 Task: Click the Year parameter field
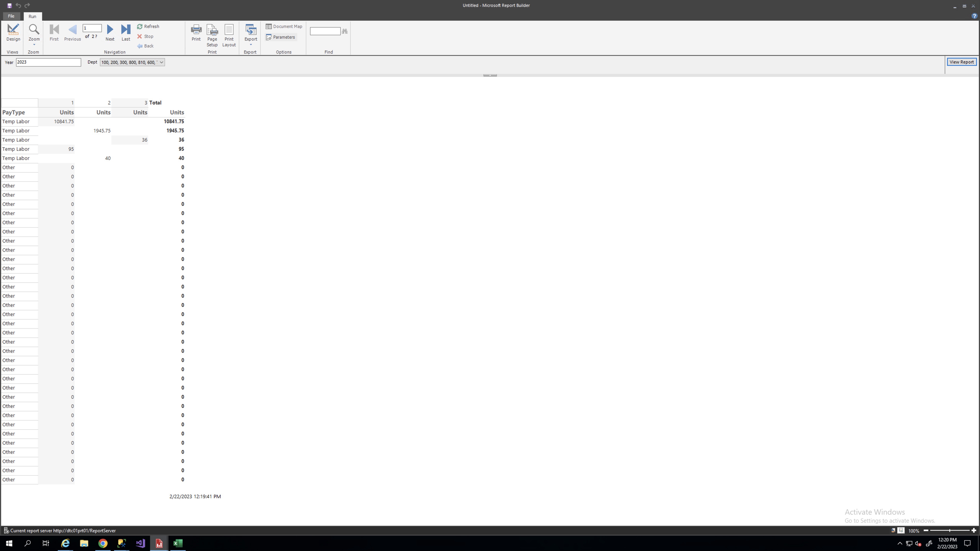tap(48, 62)
